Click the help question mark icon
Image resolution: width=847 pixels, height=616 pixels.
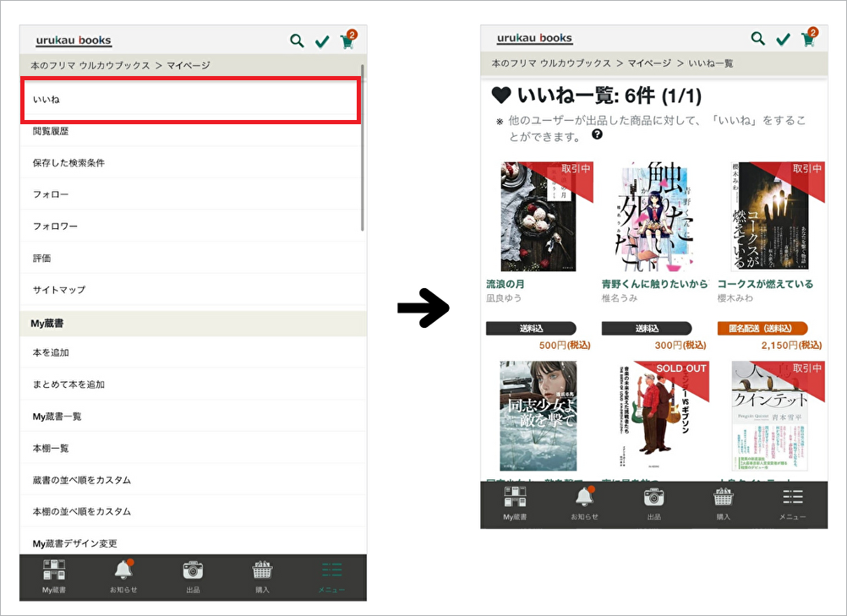[x=597, y=134]
